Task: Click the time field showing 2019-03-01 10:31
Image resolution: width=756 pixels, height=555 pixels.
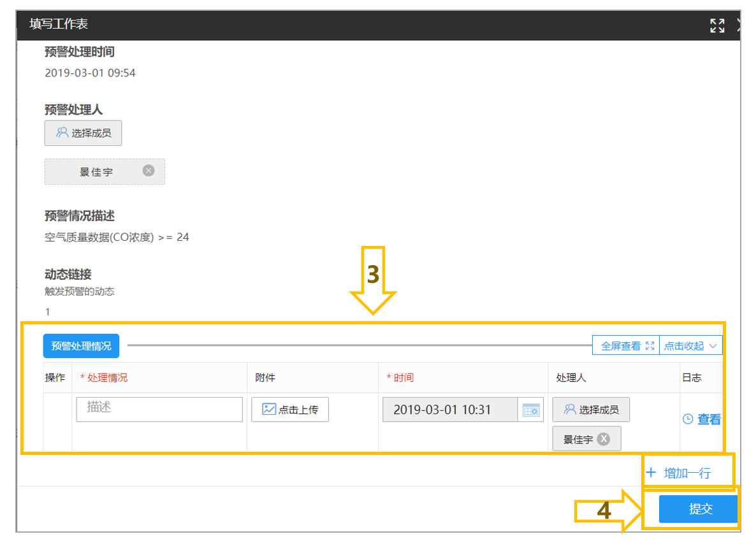Action: (x=450, y=410)
